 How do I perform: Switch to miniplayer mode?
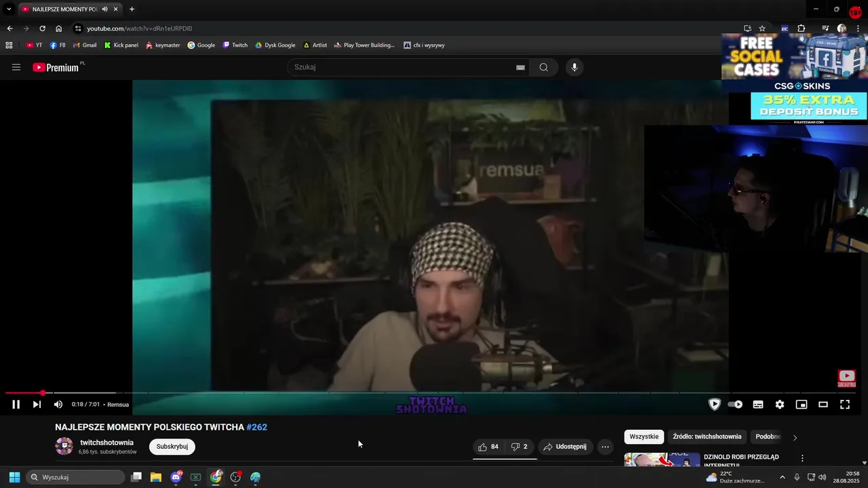click(802, 405)
